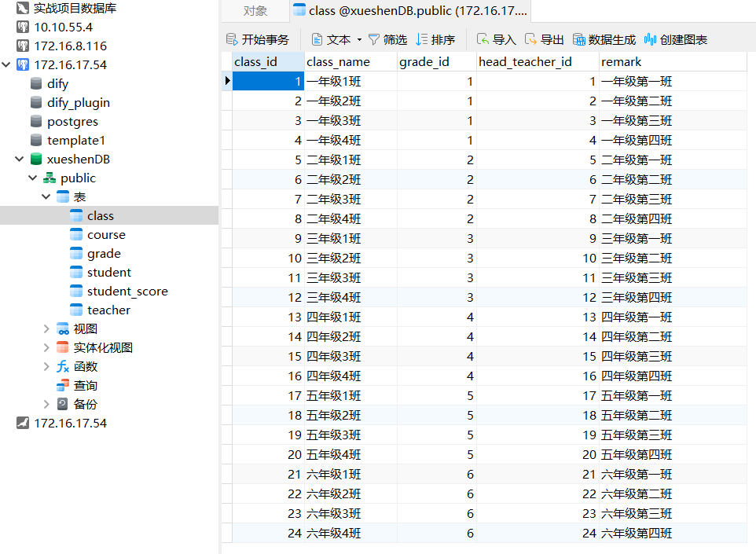This screenshot has width=756, height=554.
Task: Switch to the 对象 (Objects) tab
Action: [255, 11]
